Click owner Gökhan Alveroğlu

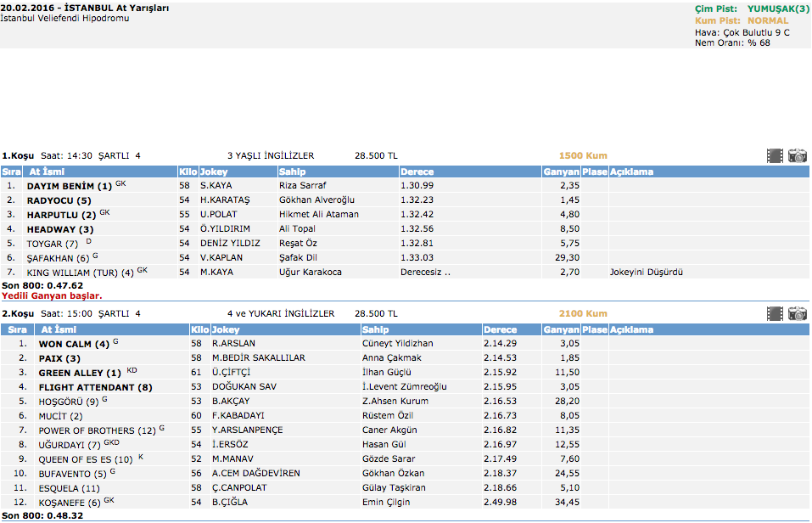click(x=316, y=200)
